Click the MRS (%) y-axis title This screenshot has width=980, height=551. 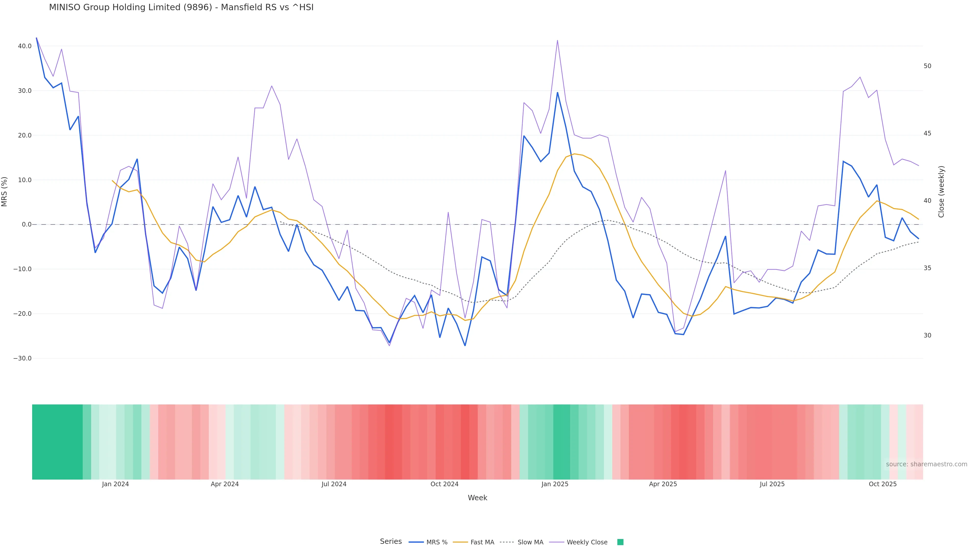(x=5, y=192)
